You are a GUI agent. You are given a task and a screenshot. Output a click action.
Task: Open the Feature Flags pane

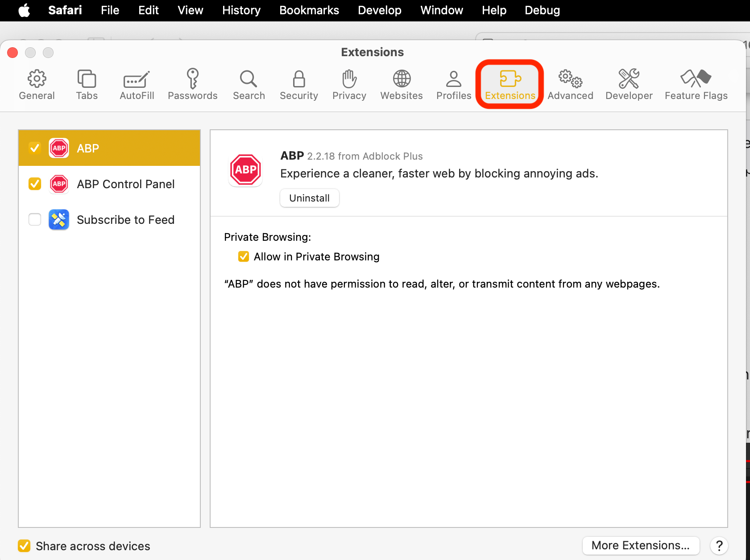pos(696,85)
